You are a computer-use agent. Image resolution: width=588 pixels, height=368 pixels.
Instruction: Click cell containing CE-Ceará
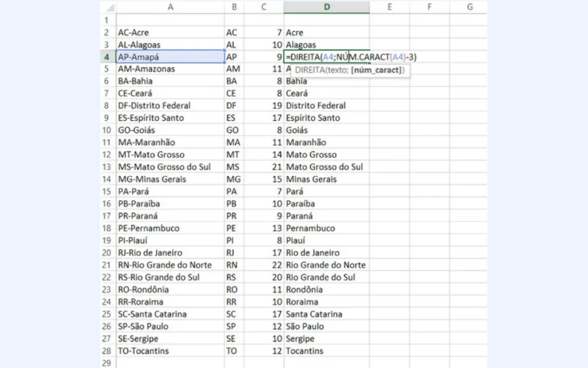point(170,93)
